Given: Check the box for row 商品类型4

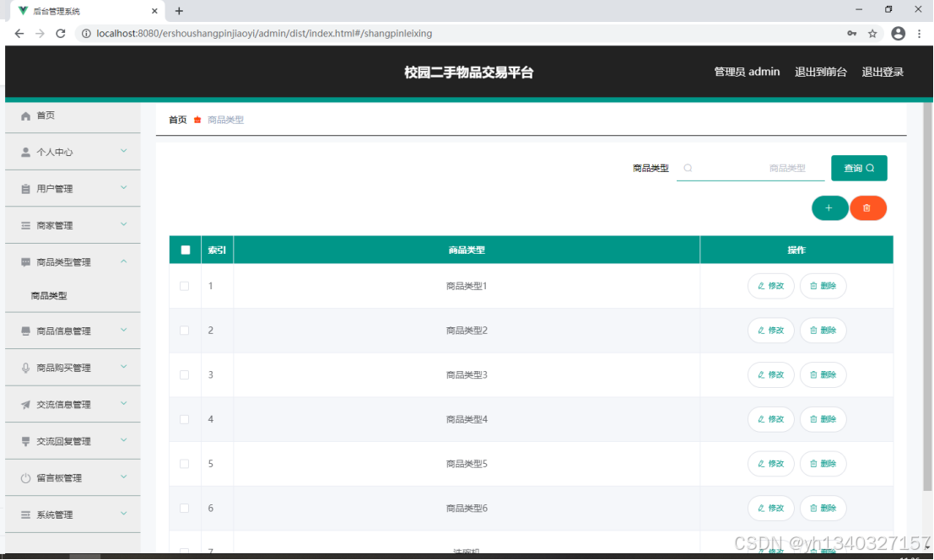Looking at the screenshot, I should [185, 419].
